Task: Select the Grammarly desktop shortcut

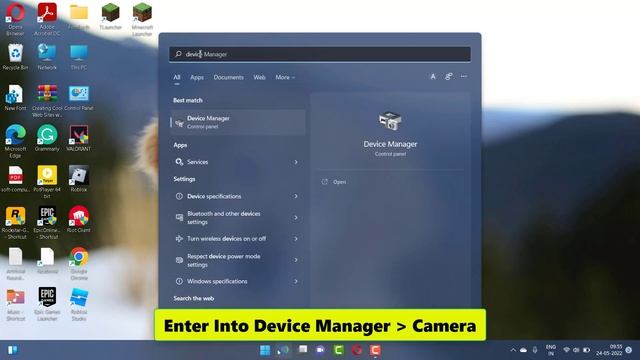Action: (x=47, y=138)
